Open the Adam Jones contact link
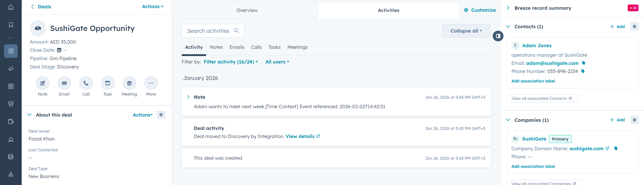 pyautogui.click(x=536, y=45)
